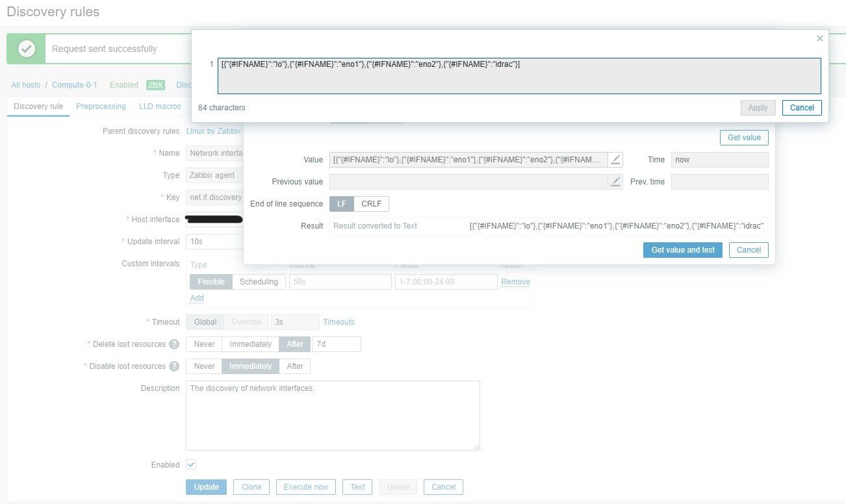Open the LLD macros tab

[160, 106]
